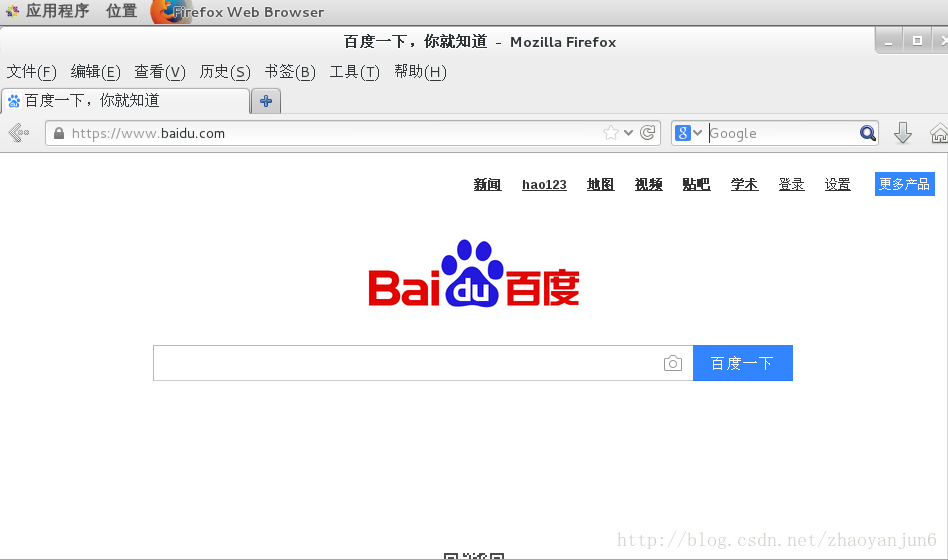Click the Baidu paw favicon on tab
Viewport: 948px width, 560px height.
(x=14, y=100)
